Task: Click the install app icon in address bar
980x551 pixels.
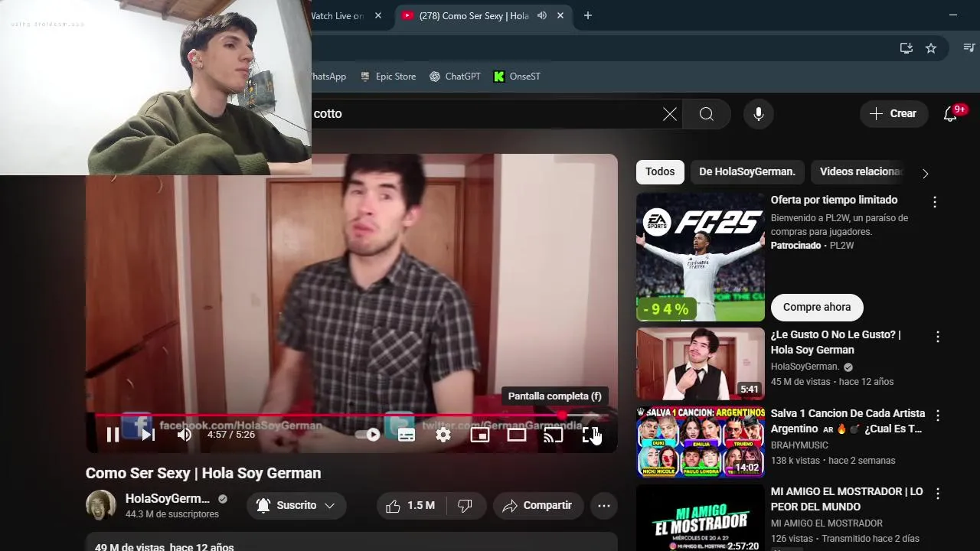Action: (906, 48)
